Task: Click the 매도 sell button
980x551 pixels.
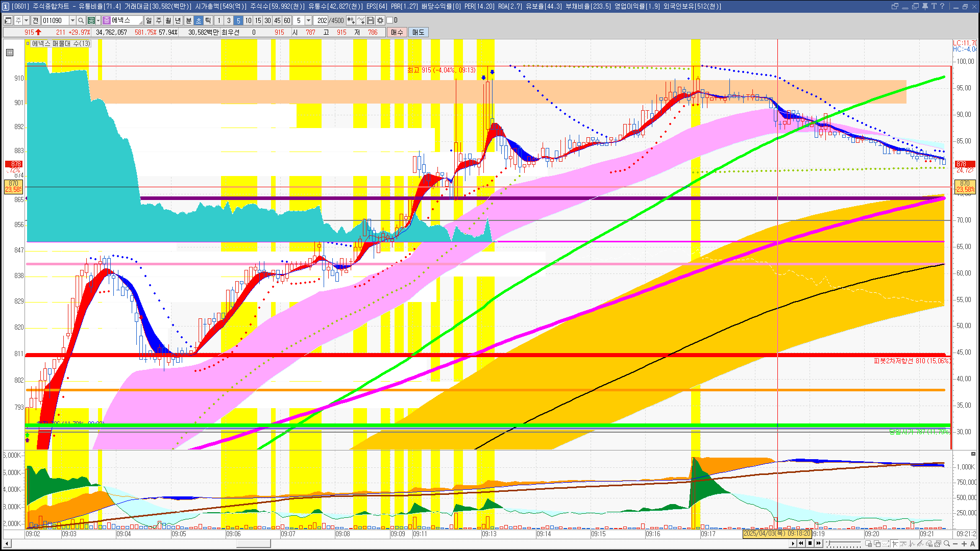Action: click(419, 32)
